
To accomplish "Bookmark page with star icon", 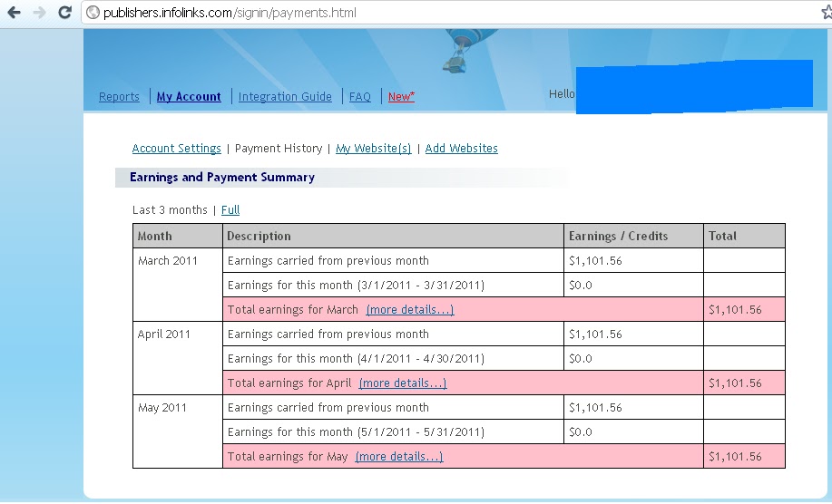I will 827,12.
